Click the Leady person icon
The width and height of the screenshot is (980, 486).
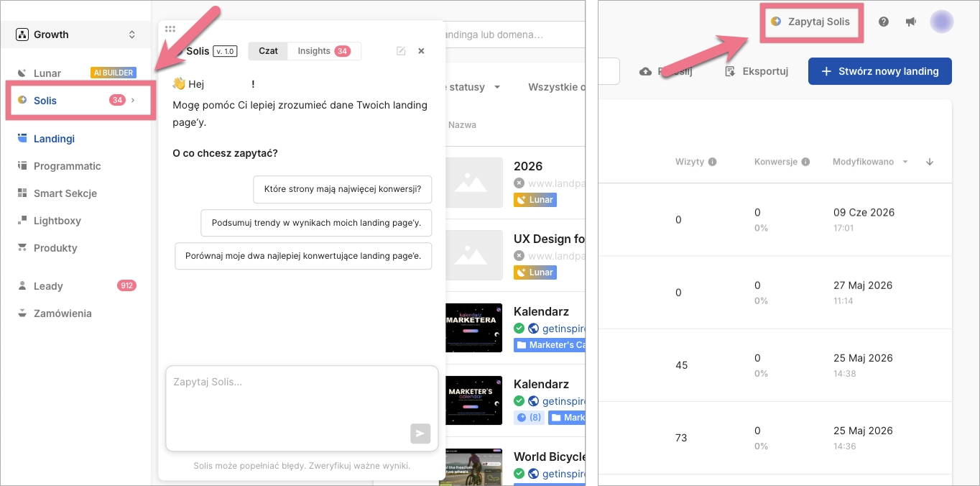pyautogui.click(x=22, y=285)
